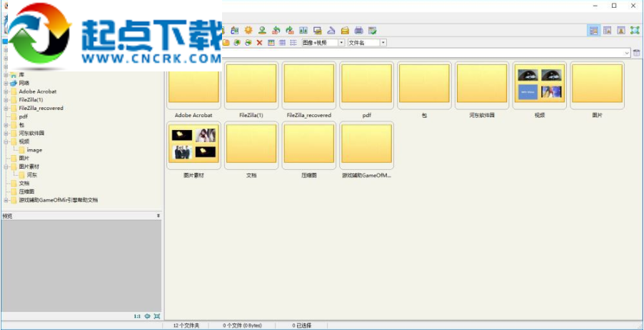Click the side-by-side image compare icon
644x330 pixels.
click(x=303, y=31)
